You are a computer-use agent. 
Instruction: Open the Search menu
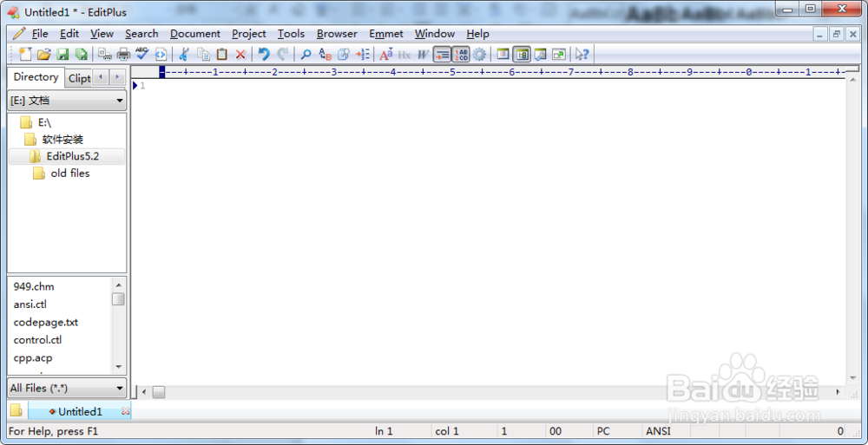(141, 34)
